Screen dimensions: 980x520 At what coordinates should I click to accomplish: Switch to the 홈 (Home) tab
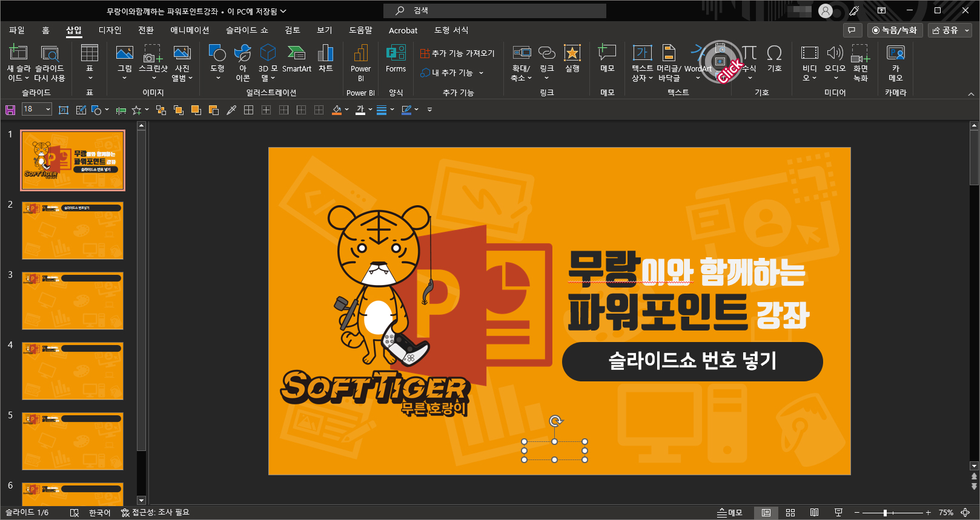[45, 30]
